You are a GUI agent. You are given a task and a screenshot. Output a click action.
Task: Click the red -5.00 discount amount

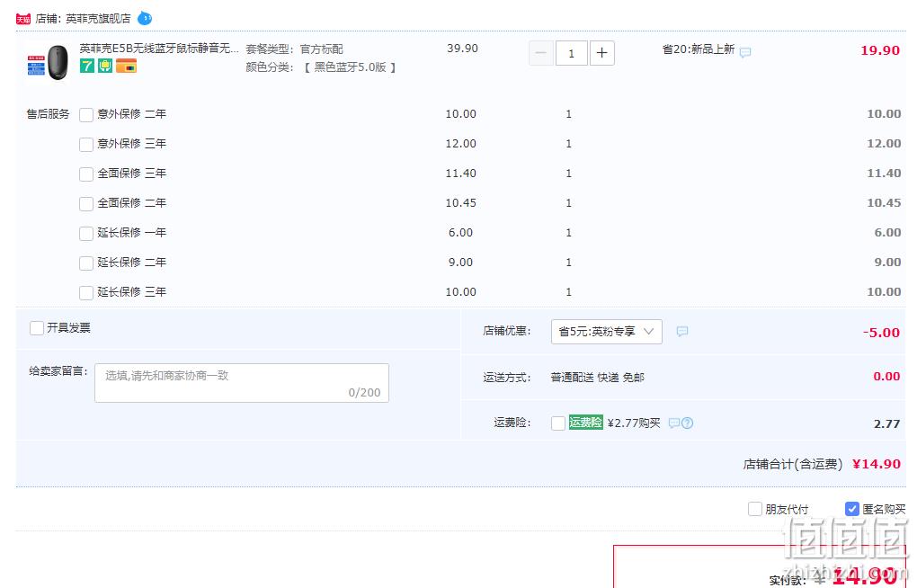[881, 333]
